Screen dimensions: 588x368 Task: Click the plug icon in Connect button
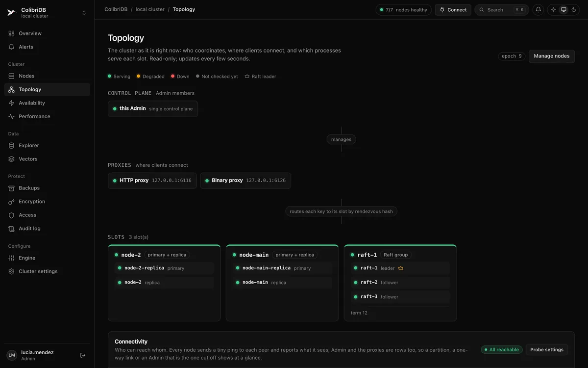pos(442,10)
